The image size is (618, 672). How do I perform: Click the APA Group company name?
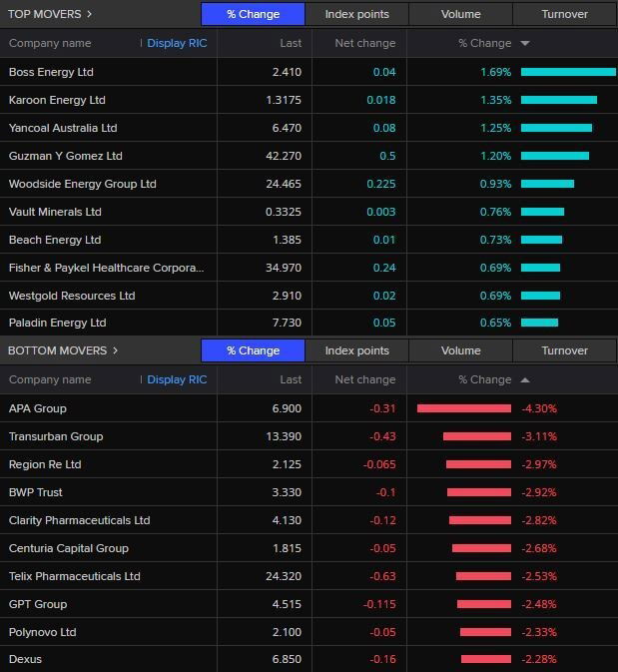[x=37, y=408]
